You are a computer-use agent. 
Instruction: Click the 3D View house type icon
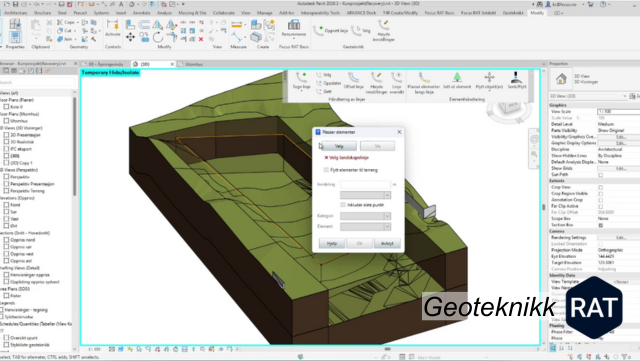(x=561, y=78)
